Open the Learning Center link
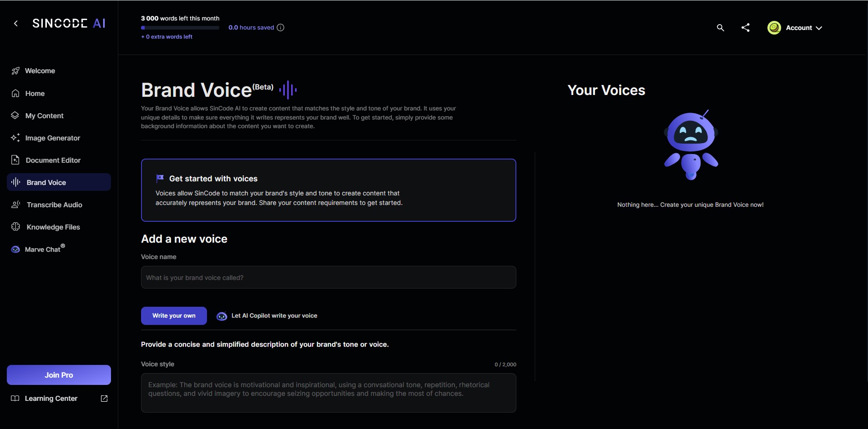 [x=51, y=399]
